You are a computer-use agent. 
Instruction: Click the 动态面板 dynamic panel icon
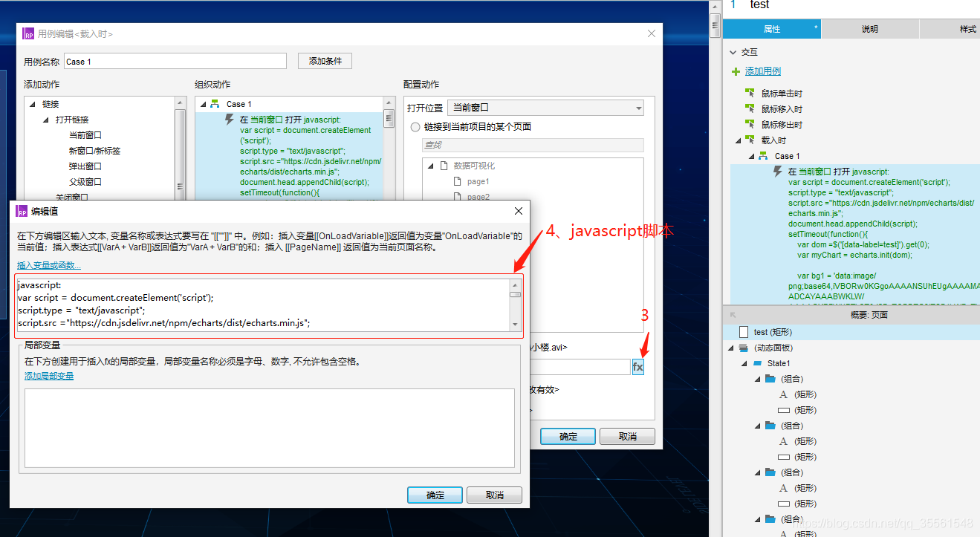(x=744, y=348)
